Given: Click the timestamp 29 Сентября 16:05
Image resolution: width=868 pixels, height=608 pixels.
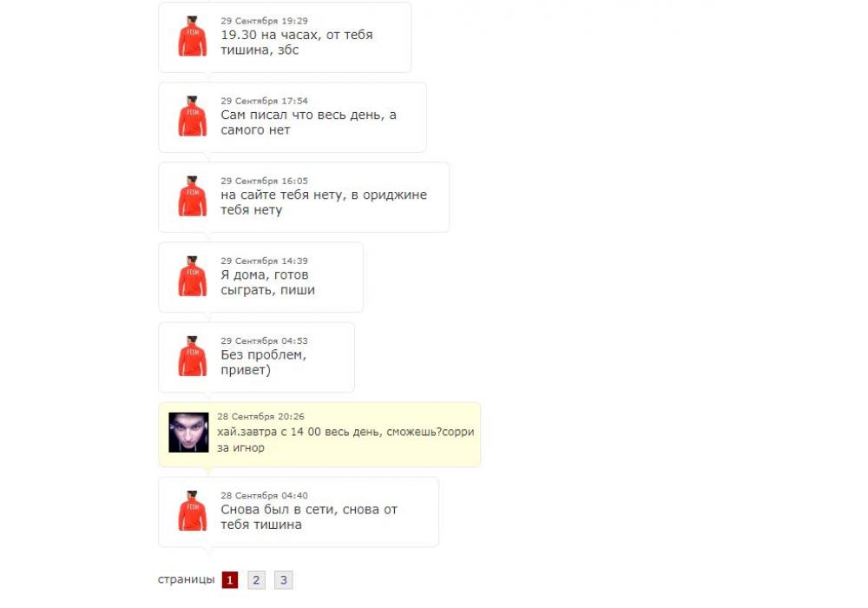Looking at the screenshot, I should (264, 181).
